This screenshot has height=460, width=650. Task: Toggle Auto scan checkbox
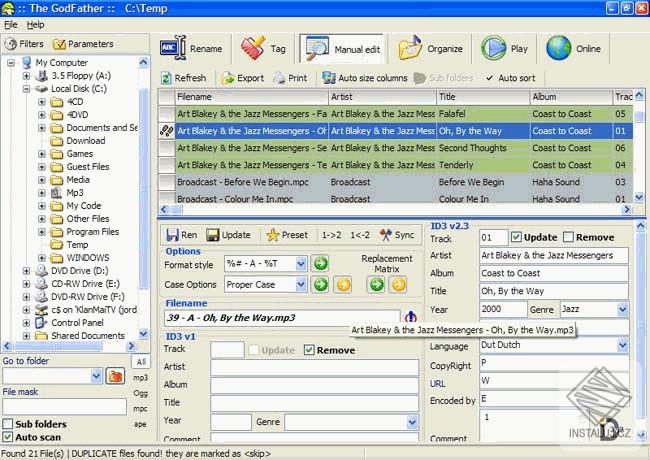click(x=7, y=437)
